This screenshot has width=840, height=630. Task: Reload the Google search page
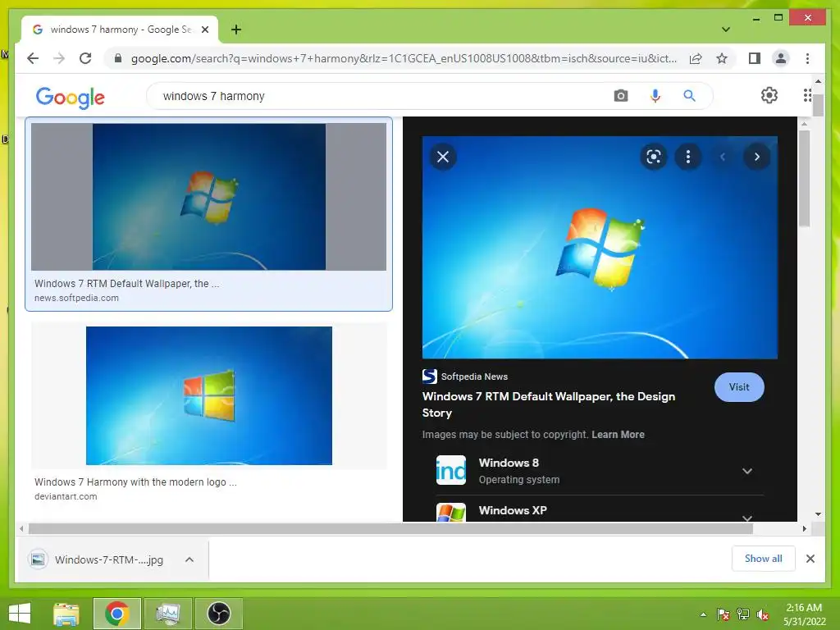click(85, 58)
